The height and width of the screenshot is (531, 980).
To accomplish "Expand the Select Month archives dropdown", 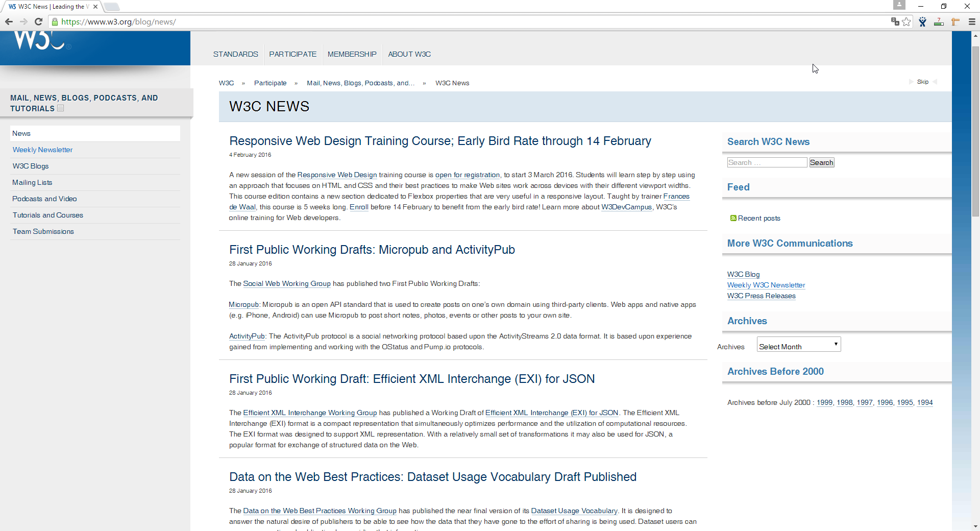I will point(799,344).
